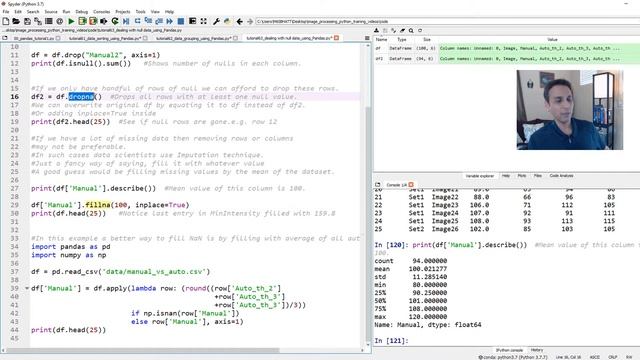This screenshot has width=640, height=360.
Task: Click the New file icon in toolbar
Action: point(6,21)
